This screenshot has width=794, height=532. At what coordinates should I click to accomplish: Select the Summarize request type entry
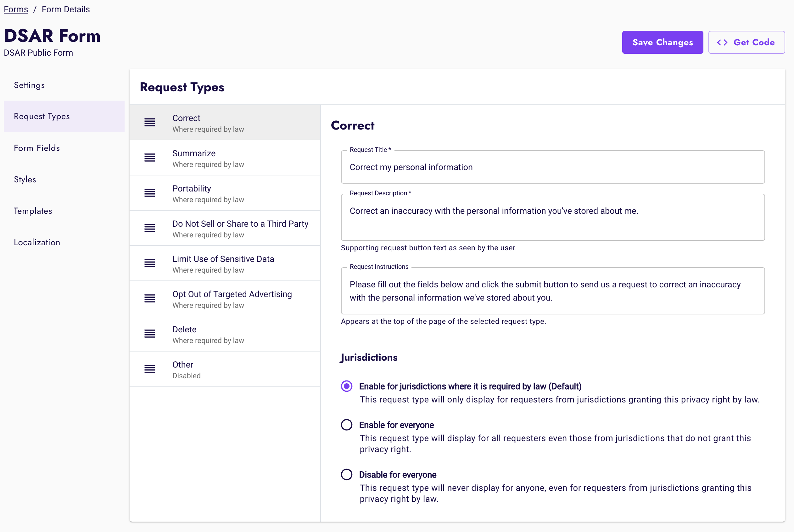point(225,158)
